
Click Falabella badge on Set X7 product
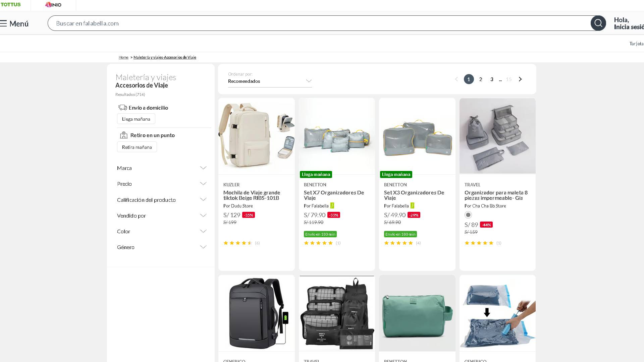tap(332, 205)
